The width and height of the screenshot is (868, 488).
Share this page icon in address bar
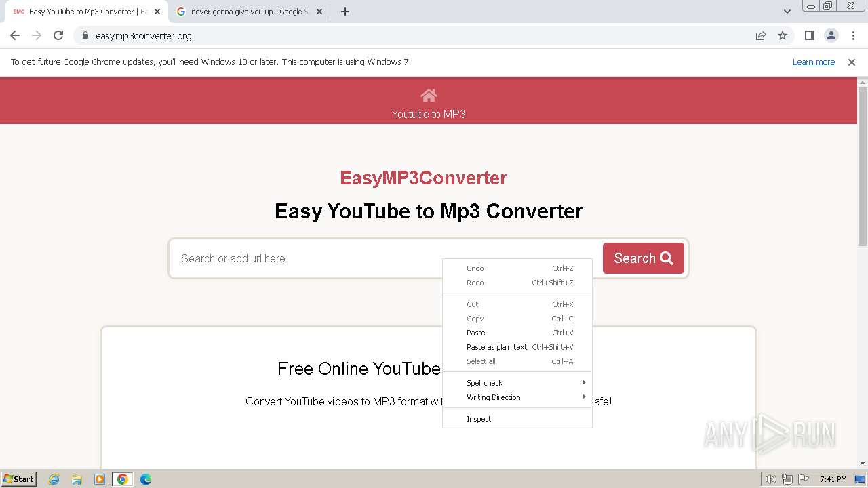pos(761,35)
